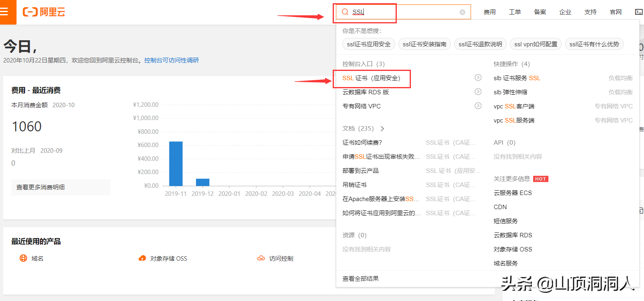Open 云服务器 ECS under 关注更多信息
The image size is (644, 301).
[513, 193]
